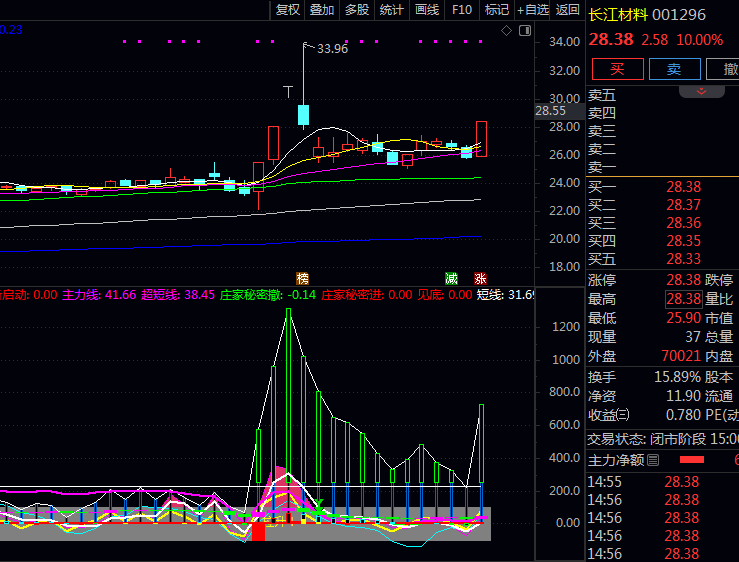The height and width of the screenshot is (562, 739).
Task: Click the diamond icon atop the chart
Action: coord(506,31)
